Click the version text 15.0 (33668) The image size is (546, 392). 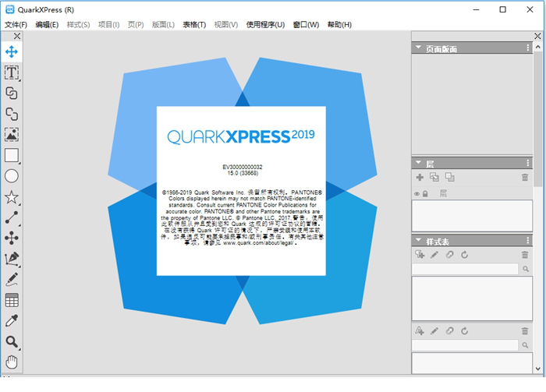[243, 173]
